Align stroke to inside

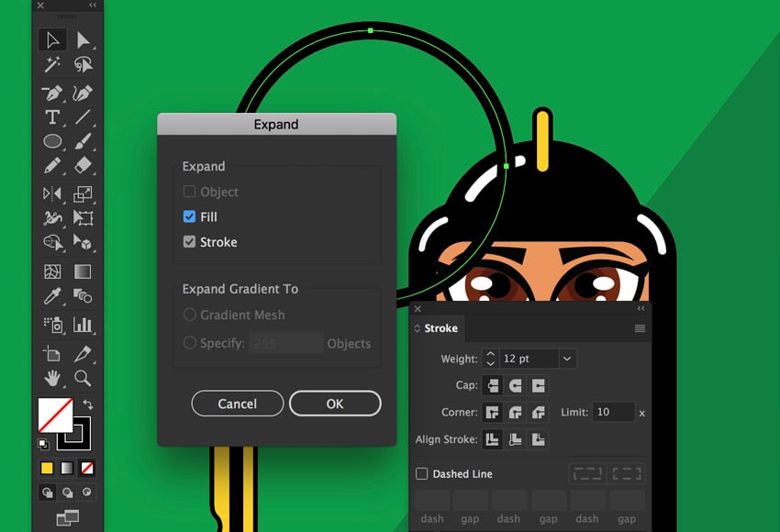pyautogui.click(x=516, y=439)
